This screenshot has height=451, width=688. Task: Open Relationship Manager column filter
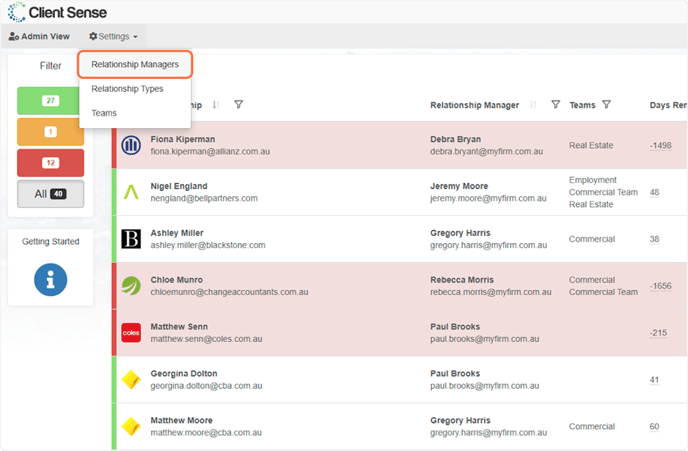click(x=555, y=104)
